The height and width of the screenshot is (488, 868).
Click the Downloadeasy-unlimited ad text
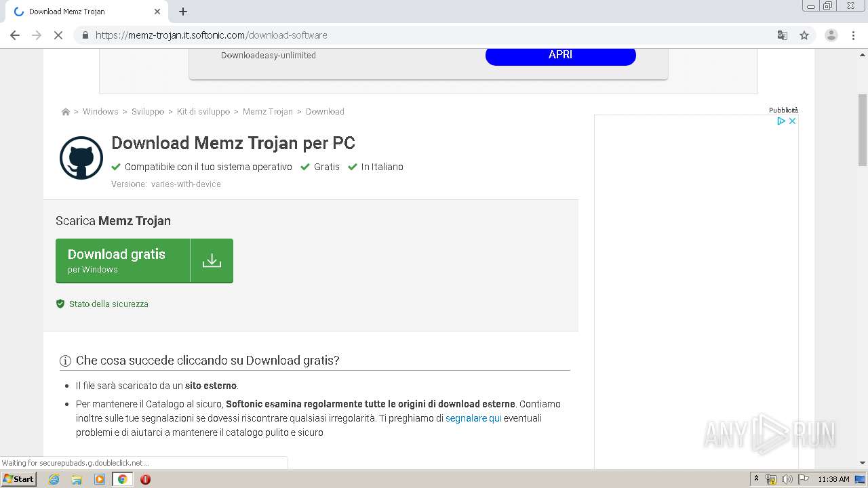(269, 56)
